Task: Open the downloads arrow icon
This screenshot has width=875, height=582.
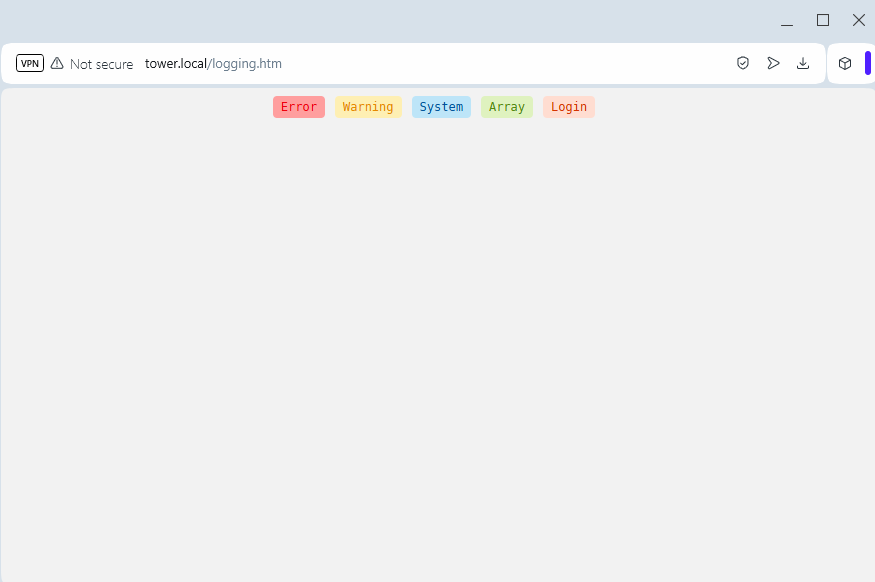Action: click(x=802, y=63)
